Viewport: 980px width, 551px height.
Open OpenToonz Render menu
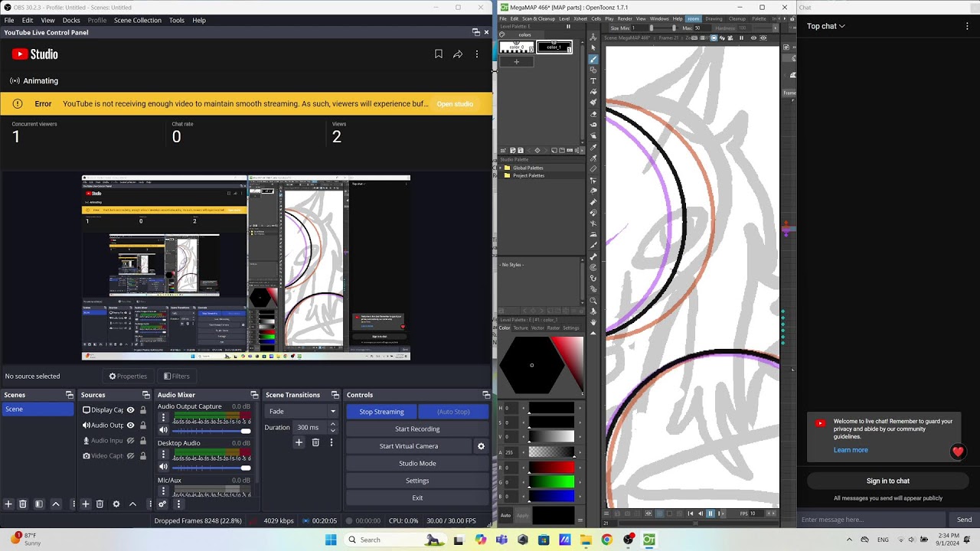[625, 18]
